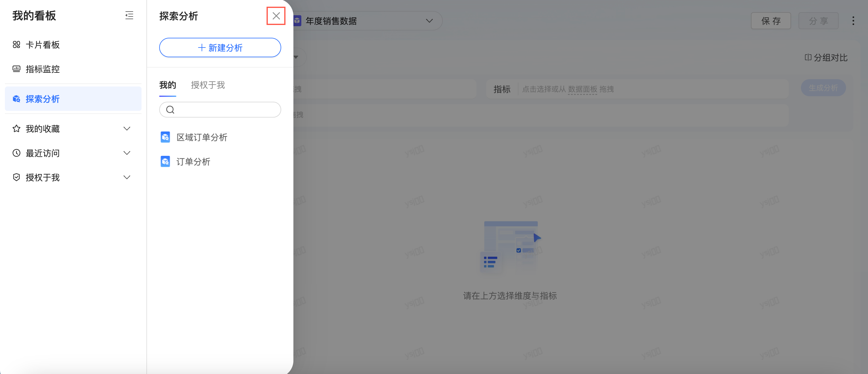The image size is (868, 374).
Task: Click the 我的收藏 star icon
Action: pyautogui.click(x=16, y=129)
